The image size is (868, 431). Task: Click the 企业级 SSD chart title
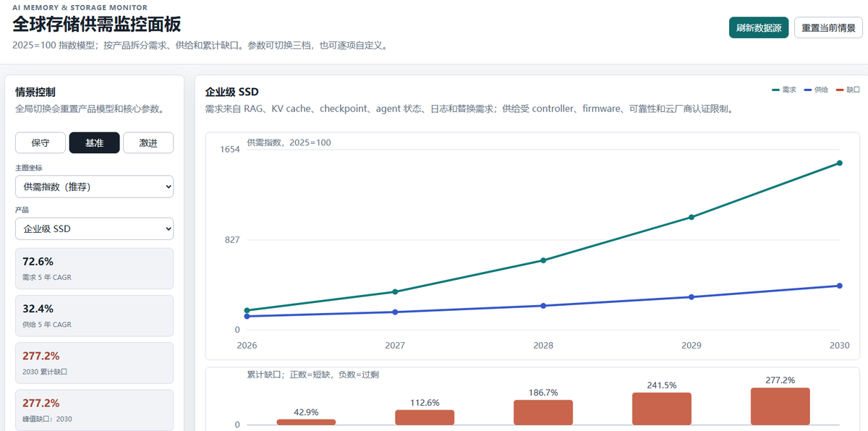[x=231, y=92]
